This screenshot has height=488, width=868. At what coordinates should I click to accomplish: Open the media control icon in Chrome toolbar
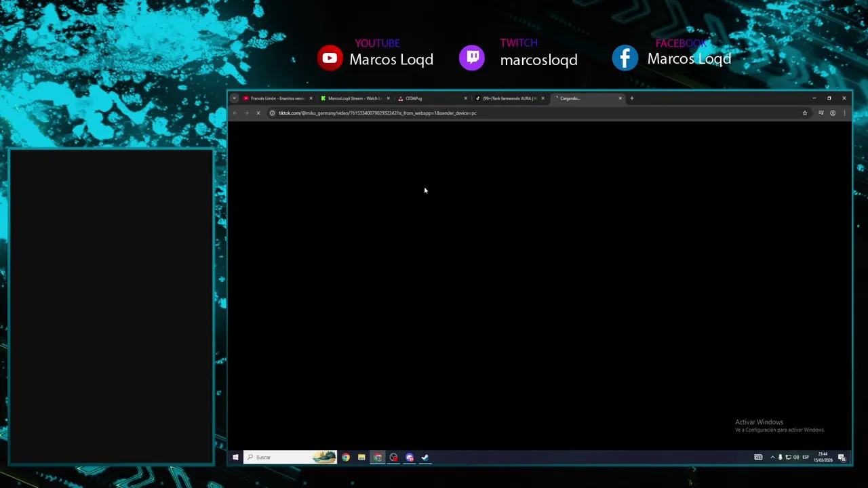pyautogui.click(x=821, y=113)
